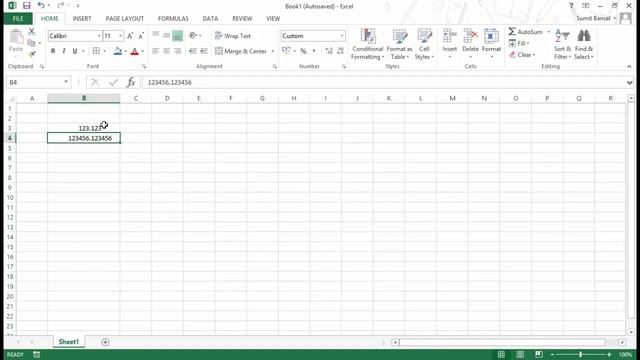Click the Format cells button
The width and height of the screenshot is (640, 360).
click(491, 44)
